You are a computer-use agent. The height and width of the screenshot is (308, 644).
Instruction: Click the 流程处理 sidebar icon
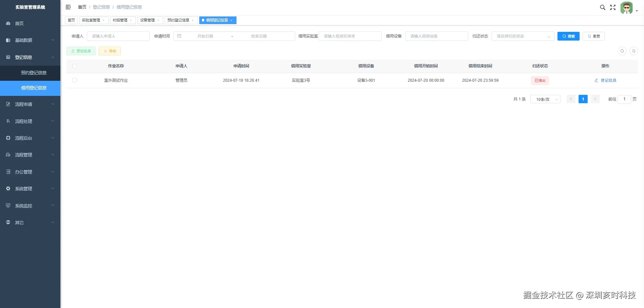(8, 121)
